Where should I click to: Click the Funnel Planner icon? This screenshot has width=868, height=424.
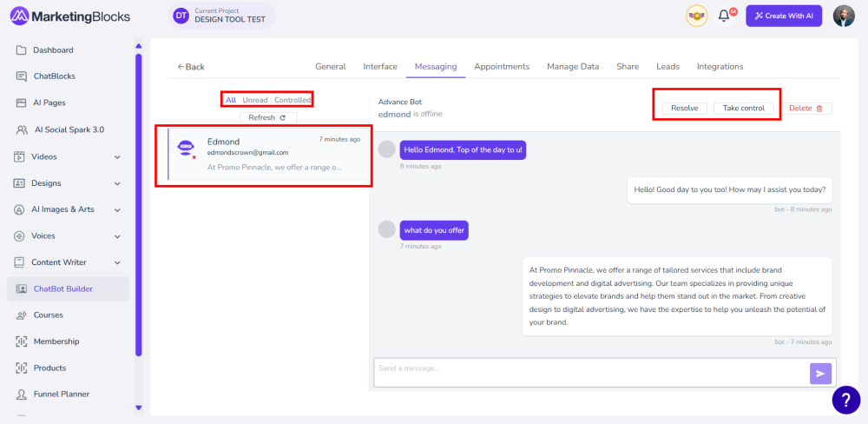(x=21, y=394)
